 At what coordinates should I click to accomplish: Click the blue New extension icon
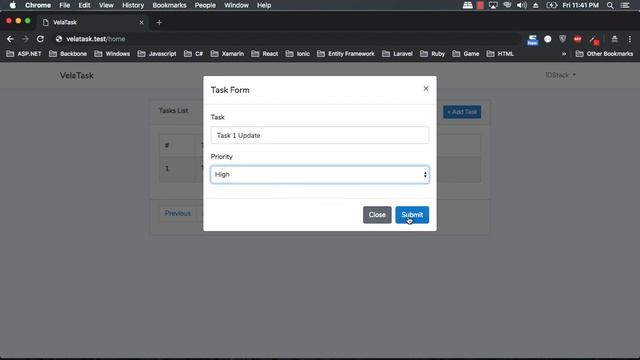tap(533, 40)
